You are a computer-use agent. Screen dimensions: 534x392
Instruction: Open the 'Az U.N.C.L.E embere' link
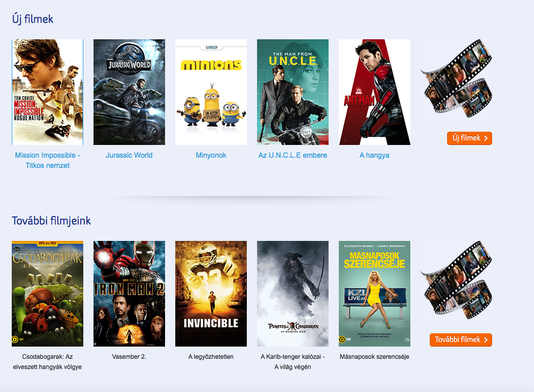pyautogui.click(x=293, y=155)
